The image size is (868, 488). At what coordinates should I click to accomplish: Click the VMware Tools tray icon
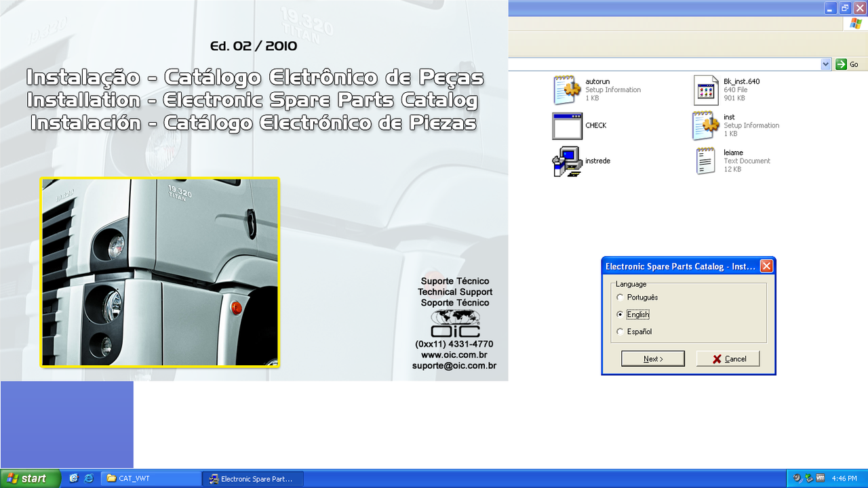tap(821, 479)
